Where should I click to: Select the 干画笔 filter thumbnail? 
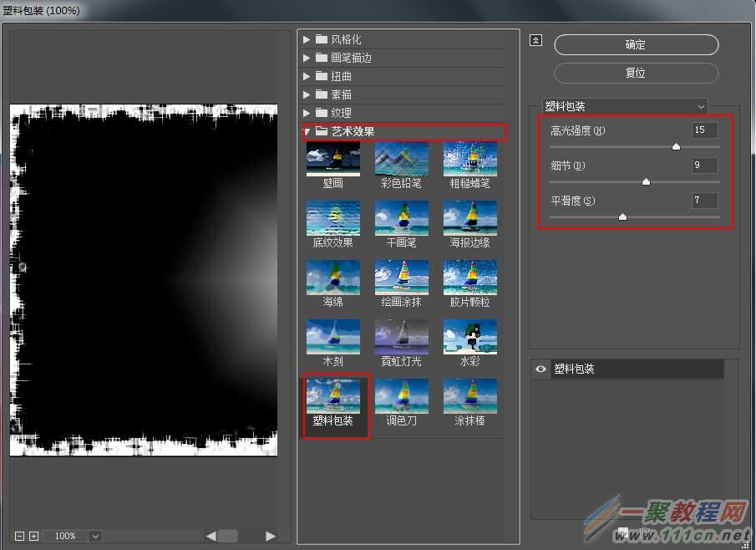pos(402,218)
